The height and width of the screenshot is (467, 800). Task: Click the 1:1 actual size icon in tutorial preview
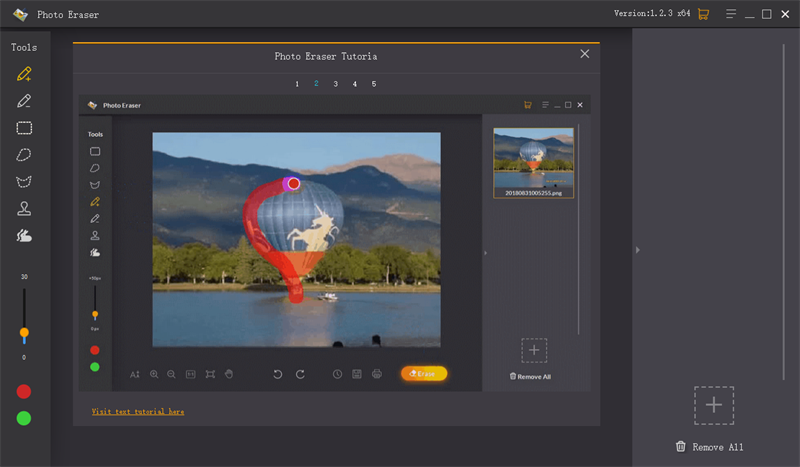tap(190, 374)
